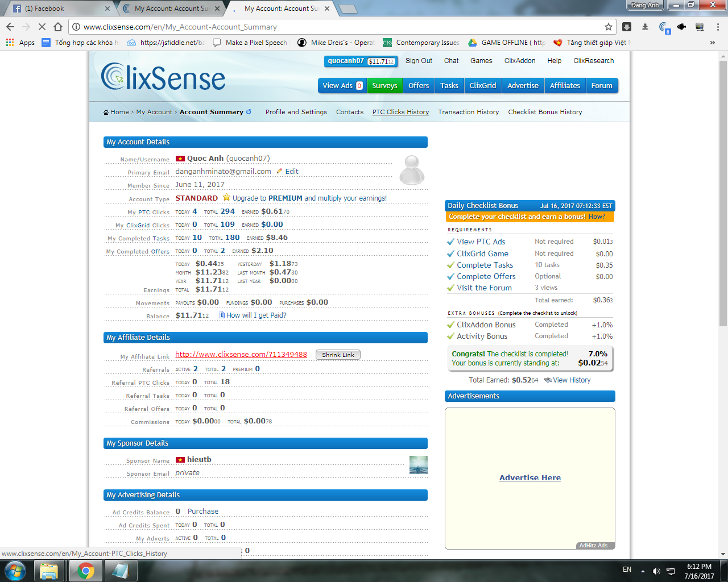Show hidden system tray icons
Viewport: 728px width, 582px height.
(643, 571)
